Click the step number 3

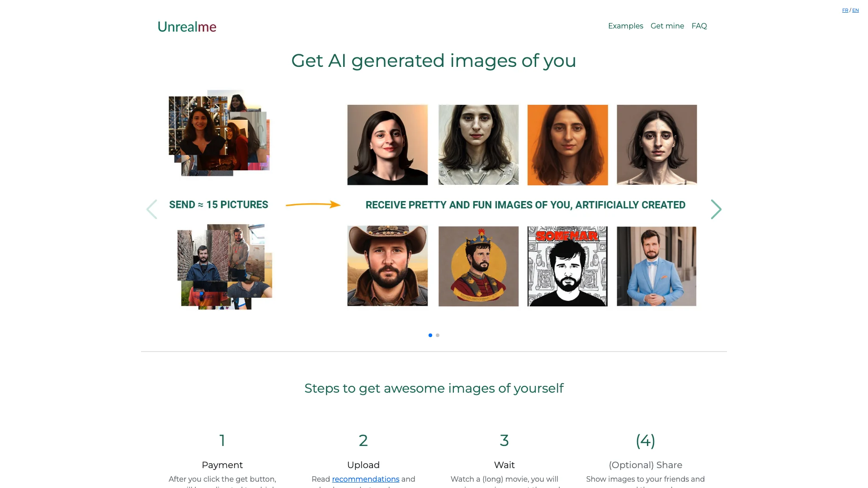[x=504, y=440]
